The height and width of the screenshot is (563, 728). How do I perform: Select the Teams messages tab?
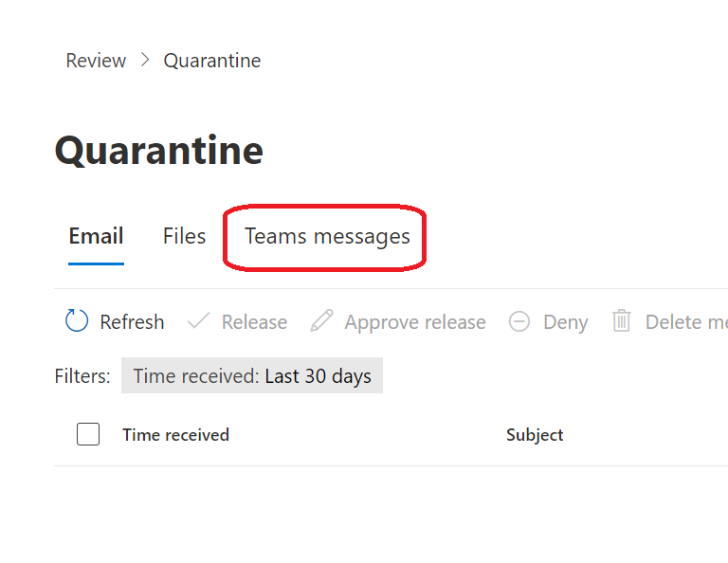[x=327, y=236]
